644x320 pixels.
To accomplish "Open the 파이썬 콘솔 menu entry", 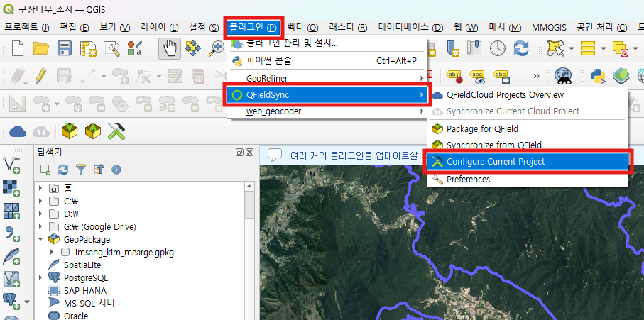I will (327, 61).
